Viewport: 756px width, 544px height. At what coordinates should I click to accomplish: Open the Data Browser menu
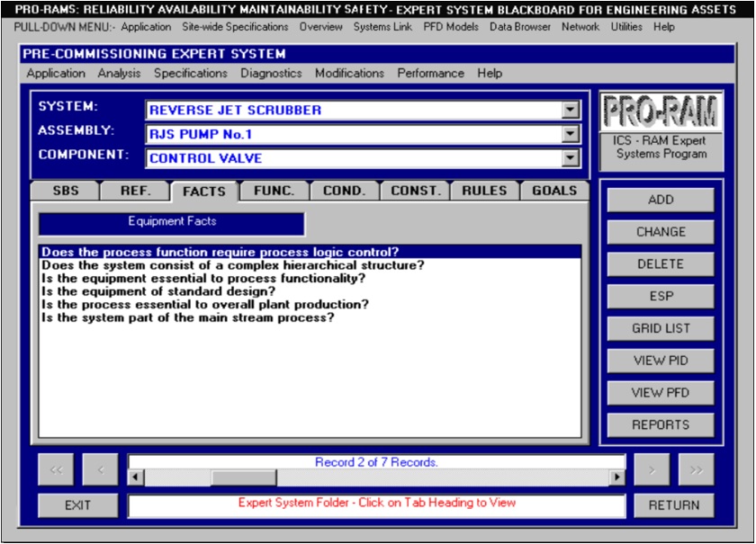tap(520, 27)
